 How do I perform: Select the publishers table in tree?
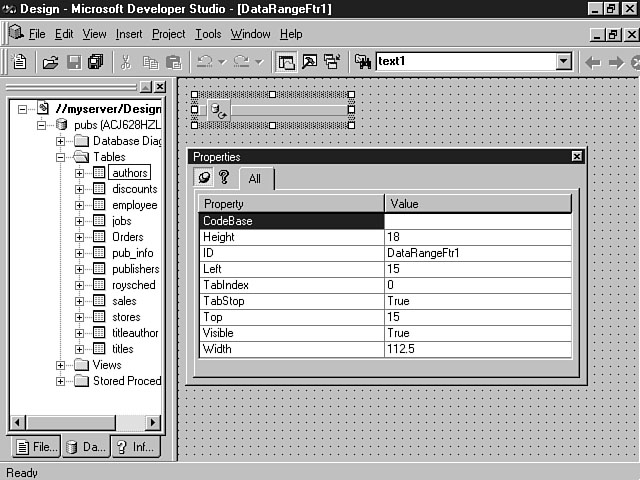(134, 269)
